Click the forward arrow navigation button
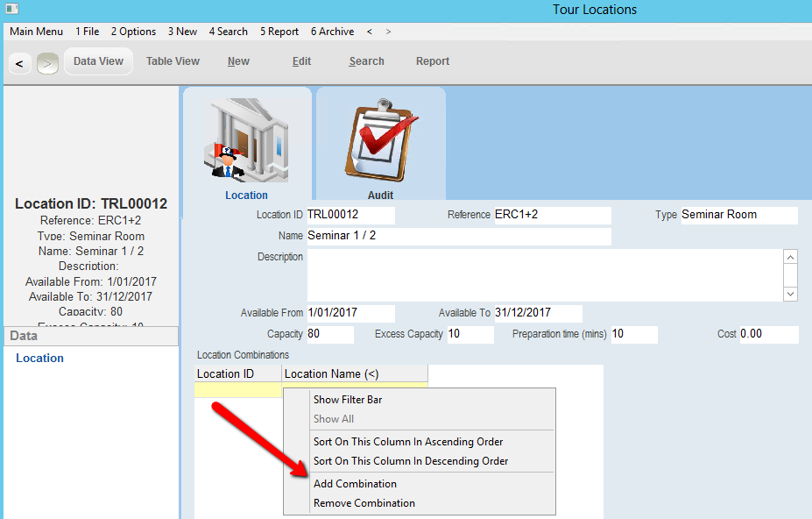 [x=47, y=63]
